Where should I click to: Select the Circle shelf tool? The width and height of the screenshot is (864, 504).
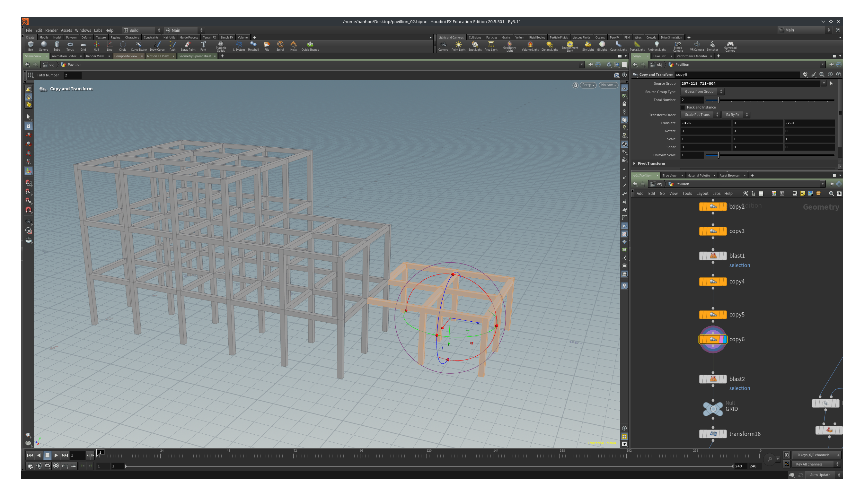pos(123,46)
